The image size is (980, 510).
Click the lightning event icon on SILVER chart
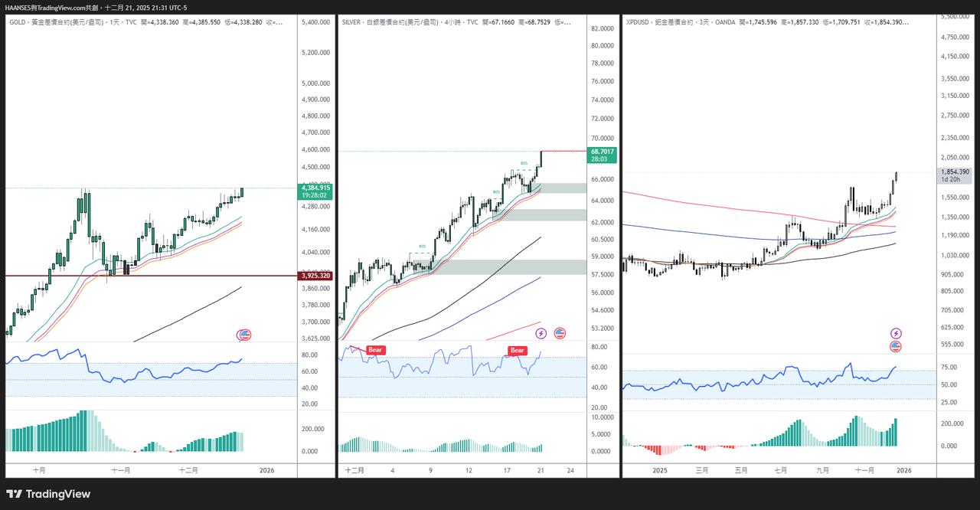541,333
